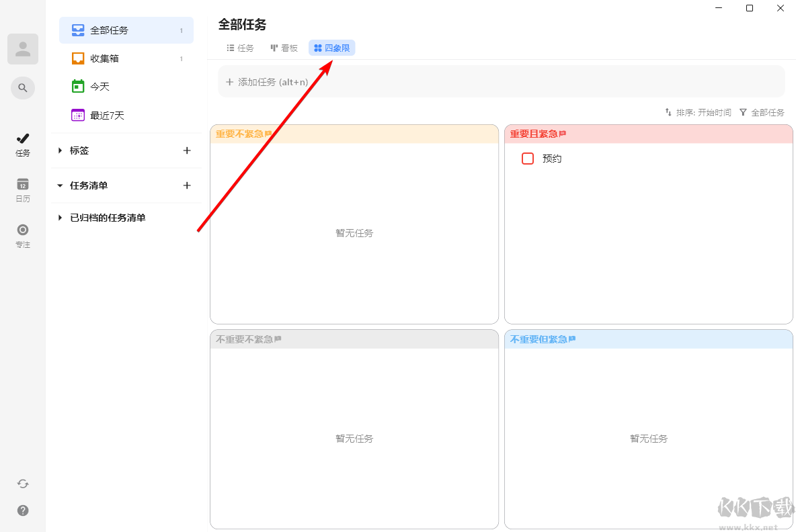
Task: Click the flag icon beside 重要且紧急
Action: click(562, 133)
